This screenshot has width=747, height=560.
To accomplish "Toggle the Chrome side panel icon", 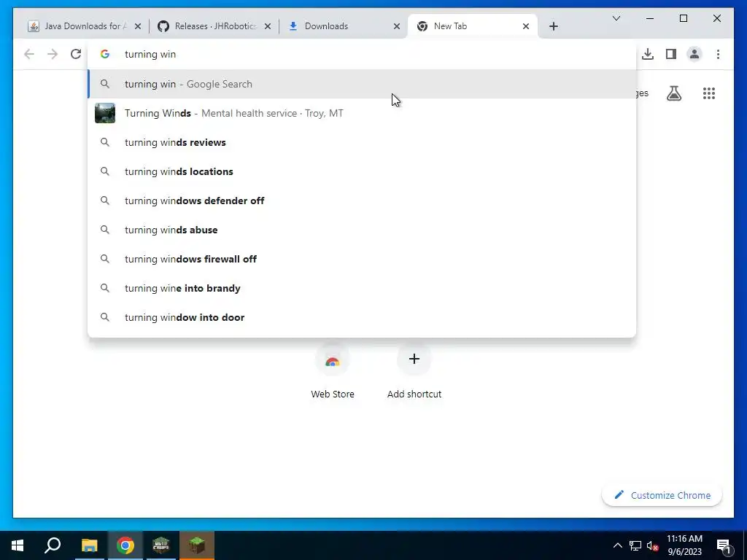I will [x=671, y=54].
